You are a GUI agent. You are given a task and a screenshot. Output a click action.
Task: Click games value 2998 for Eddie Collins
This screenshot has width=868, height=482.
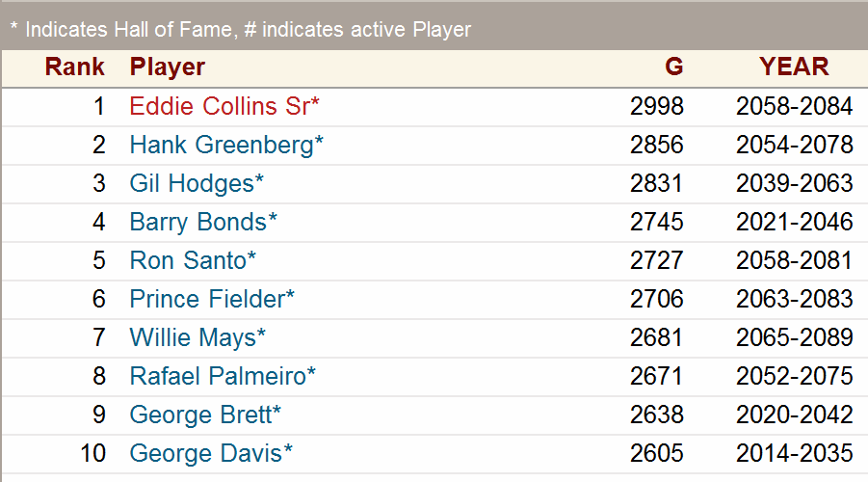(657, 106)
